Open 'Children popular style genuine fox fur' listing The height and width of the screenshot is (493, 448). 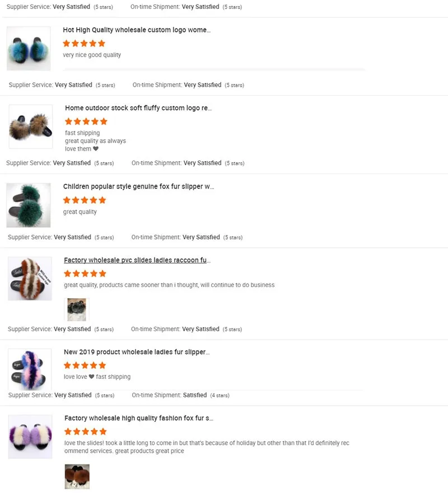(x=138, y=186)
